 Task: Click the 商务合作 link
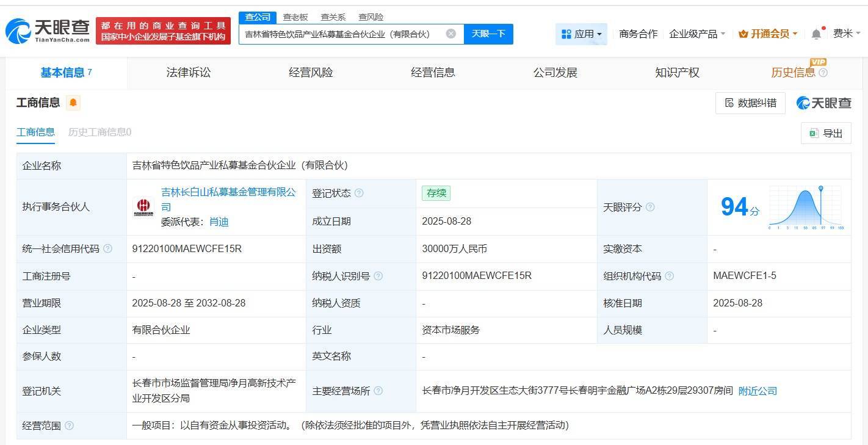[638, 34]
